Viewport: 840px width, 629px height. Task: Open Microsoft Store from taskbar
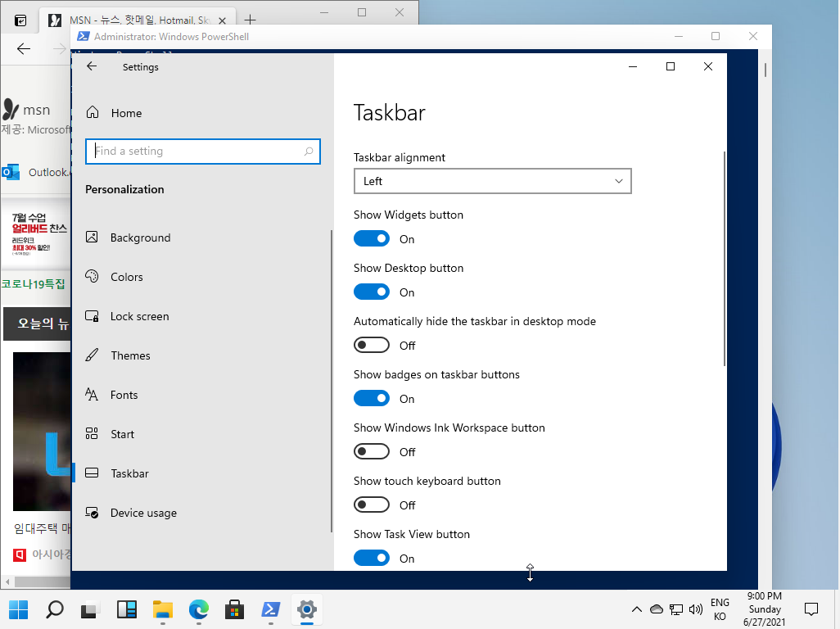pyautogui.click(x=235, y=609)
